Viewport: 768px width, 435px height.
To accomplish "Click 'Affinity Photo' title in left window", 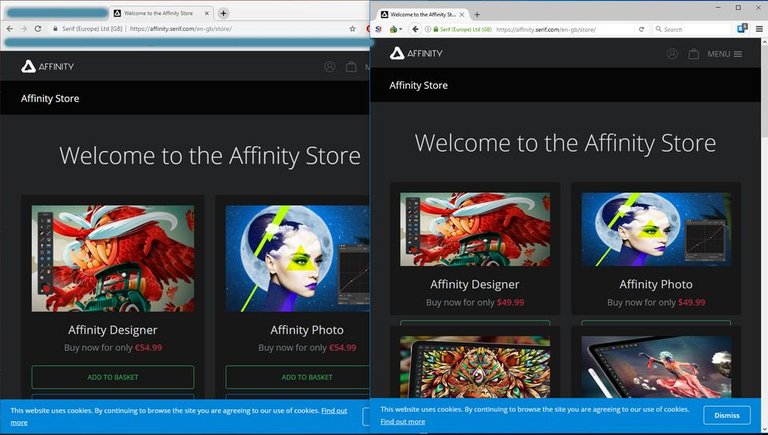I will tap(307, 330).
